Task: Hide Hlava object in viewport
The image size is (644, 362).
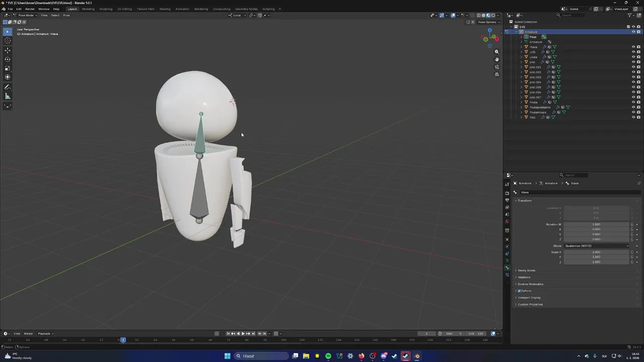Action: [633, 47]
